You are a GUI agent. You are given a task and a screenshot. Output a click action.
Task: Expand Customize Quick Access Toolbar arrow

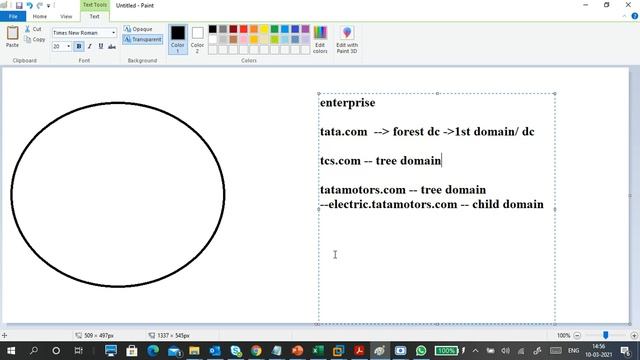point(49,6)
